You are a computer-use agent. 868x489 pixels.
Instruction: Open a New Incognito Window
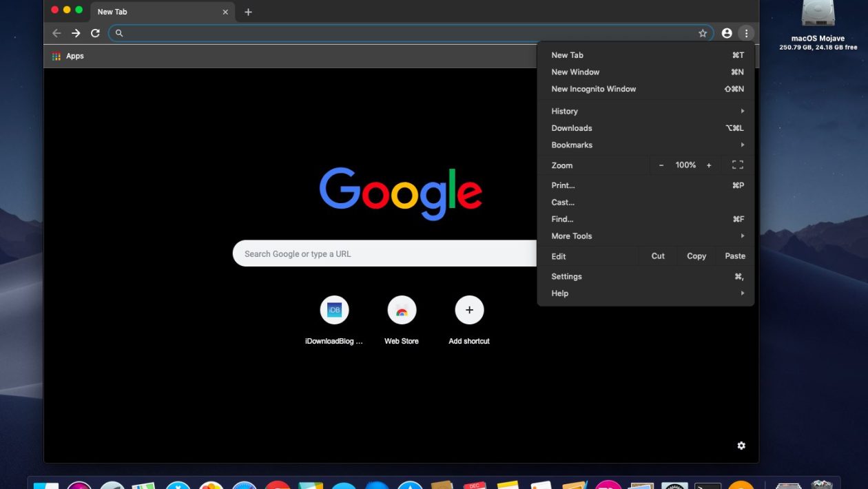[x=645, y=89]
